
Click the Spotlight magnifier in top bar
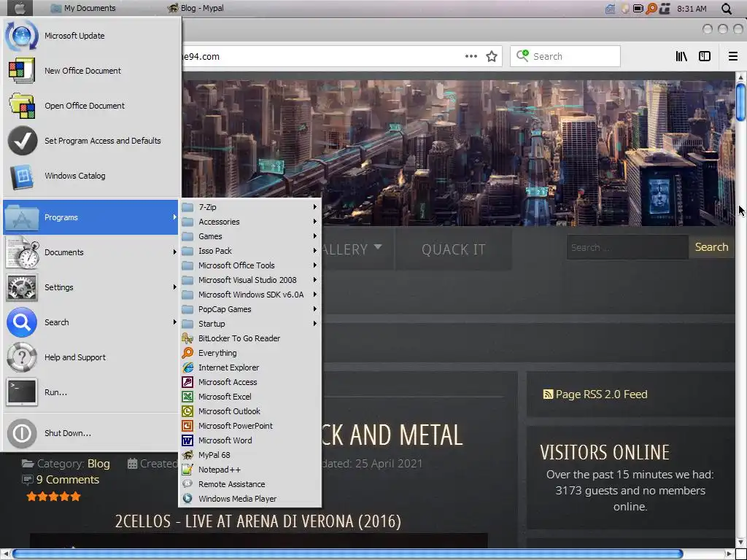tap(726, 9)
